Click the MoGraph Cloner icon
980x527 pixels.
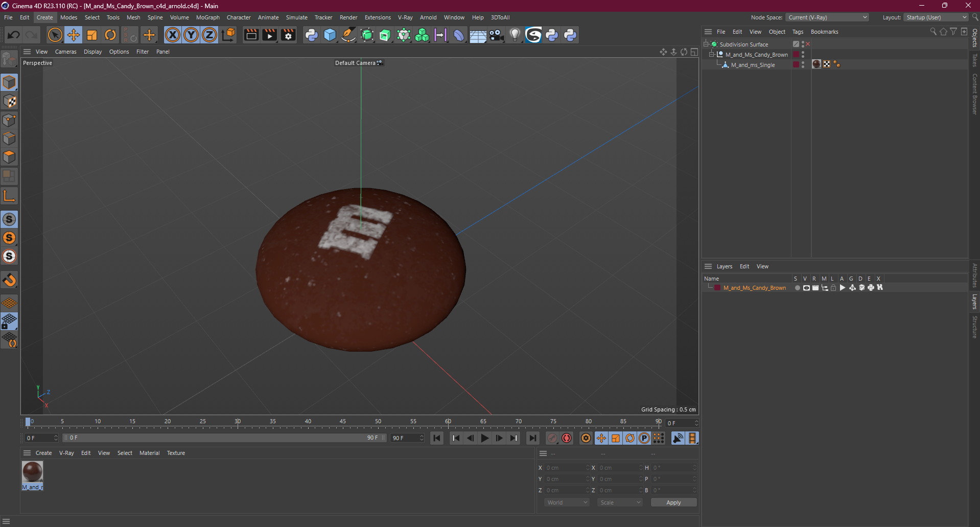[422, 35]
